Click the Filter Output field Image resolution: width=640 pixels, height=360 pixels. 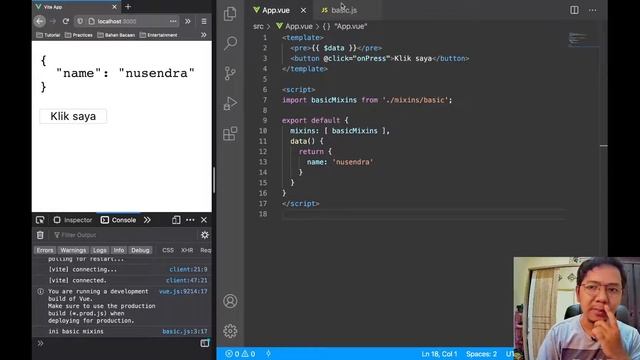pyautogui.click(x=124, y=235)
